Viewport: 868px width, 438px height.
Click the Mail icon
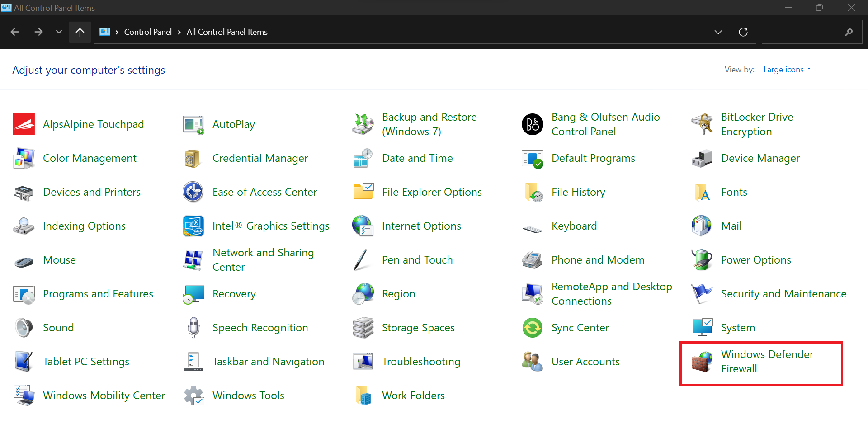coord(702,226)
